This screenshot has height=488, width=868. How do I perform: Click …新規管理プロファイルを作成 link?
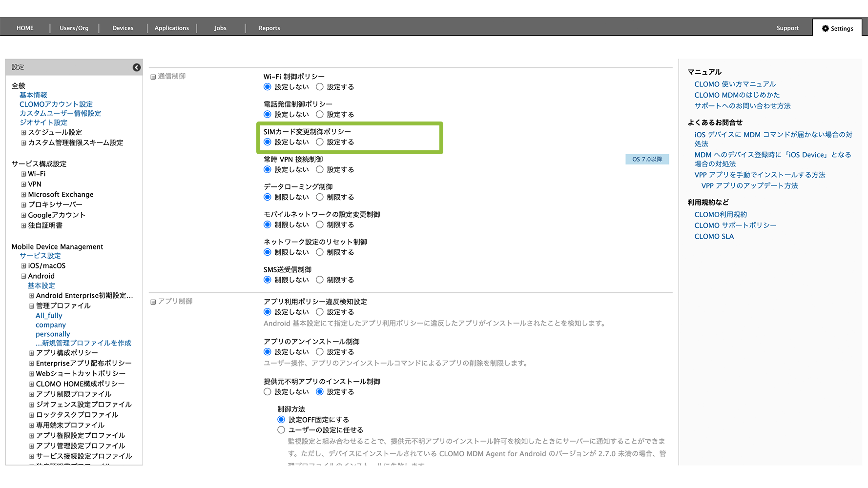(83, 343)
